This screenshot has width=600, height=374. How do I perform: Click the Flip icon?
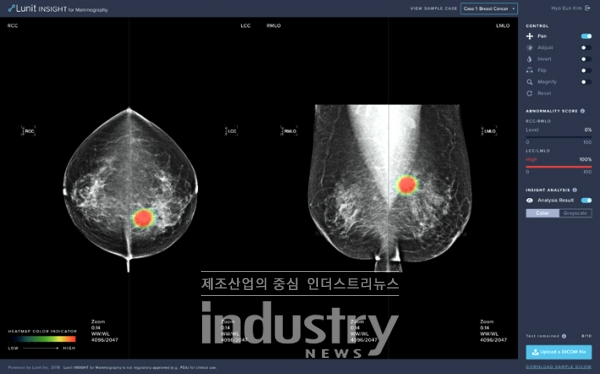(530, 70)
